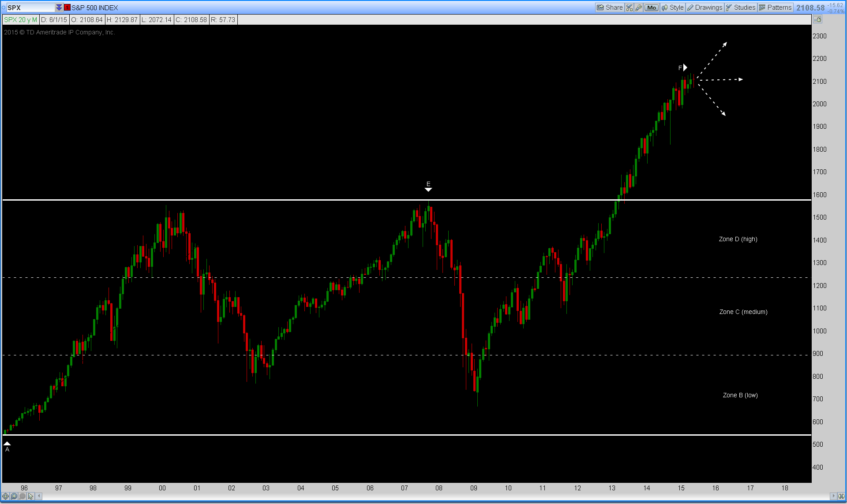This screenshot has height=504, width=847.
Task: Click the chart hand tool icon
Action: click(817, 19)
